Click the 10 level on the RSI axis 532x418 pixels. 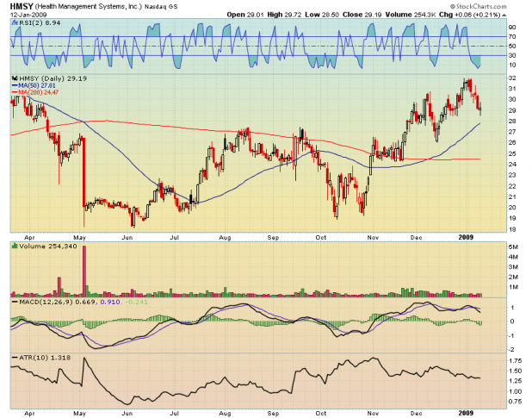[512, 65]
